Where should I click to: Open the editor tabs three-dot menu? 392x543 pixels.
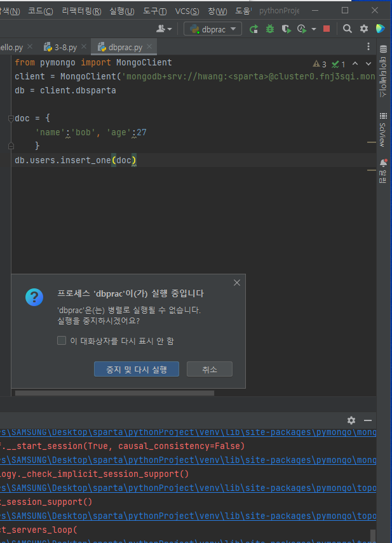[368, 46]
